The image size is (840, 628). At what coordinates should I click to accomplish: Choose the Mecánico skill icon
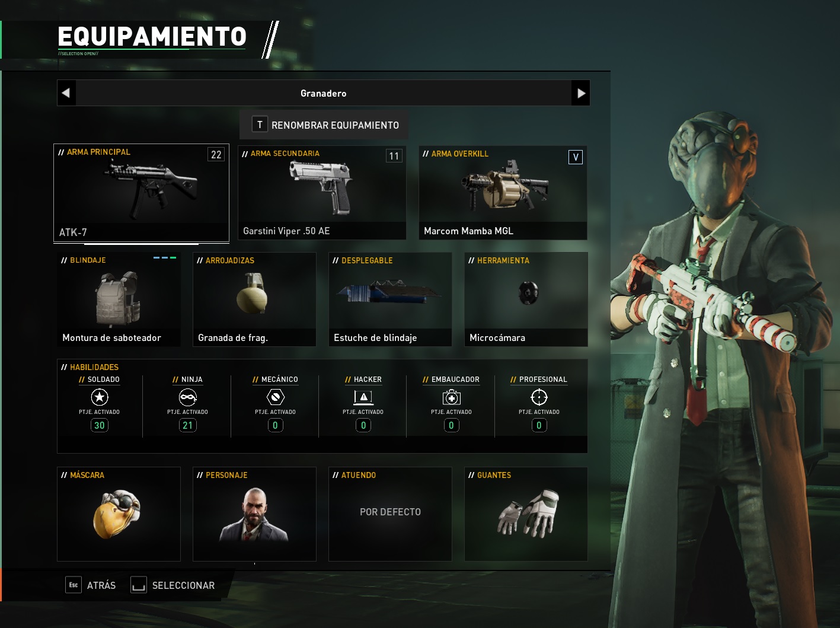275,397
